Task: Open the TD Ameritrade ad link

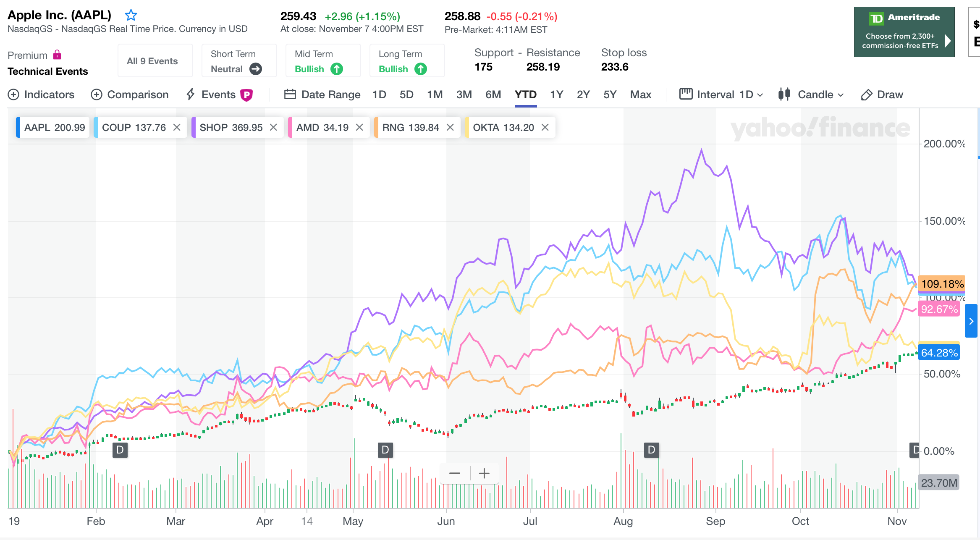Action: click(904, 32)
